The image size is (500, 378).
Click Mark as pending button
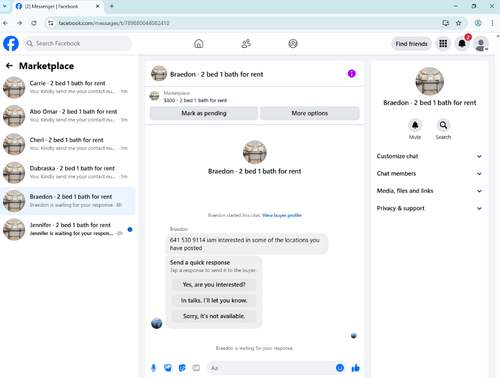[x=204, y=113]
